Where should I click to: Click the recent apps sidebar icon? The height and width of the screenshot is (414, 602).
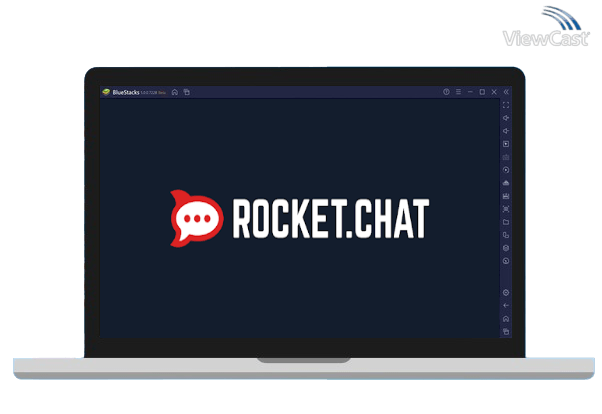pyautogui.click(x=506, y=332)
